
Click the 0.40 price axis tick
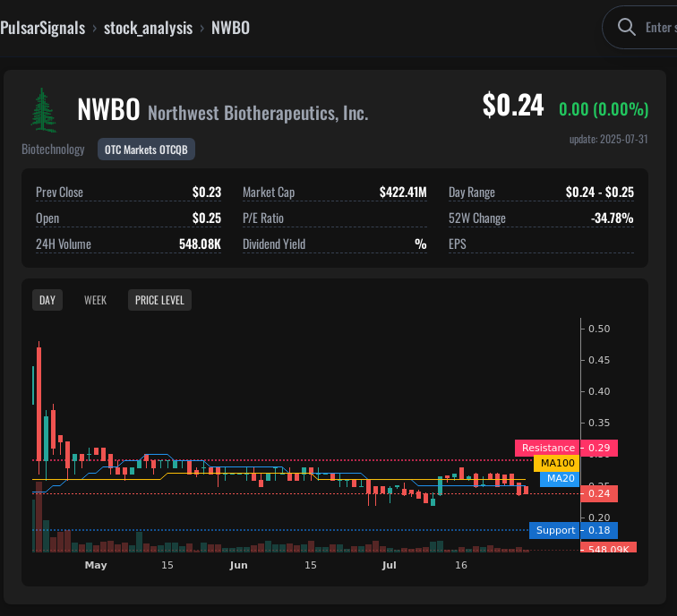[x=599, y=391]
